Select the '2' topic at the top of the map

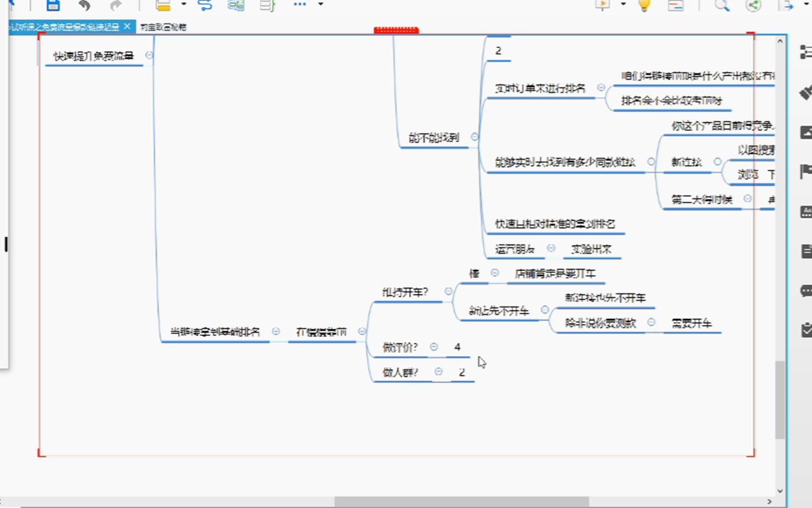[x=498, y=51]
